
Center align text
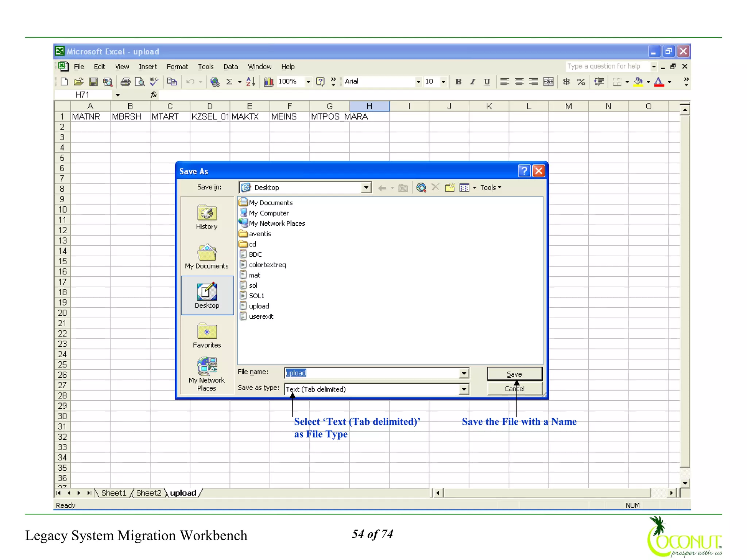[519, 82]
